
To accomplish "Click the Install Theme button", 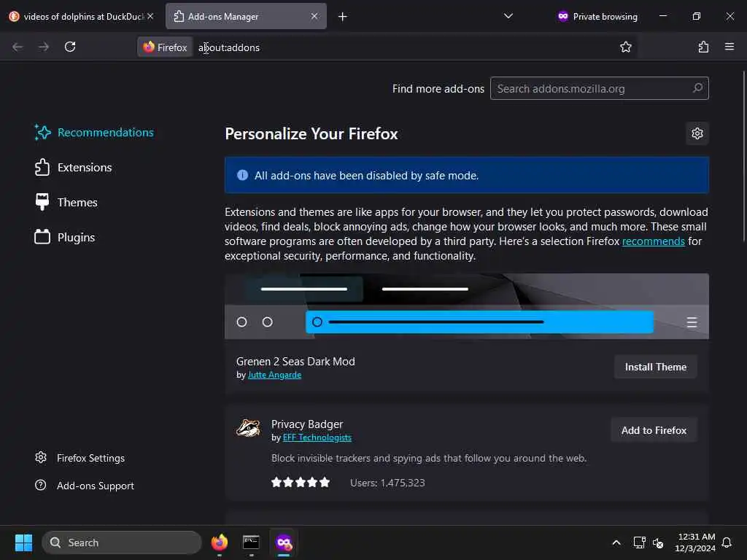I will tap(656, 367).
